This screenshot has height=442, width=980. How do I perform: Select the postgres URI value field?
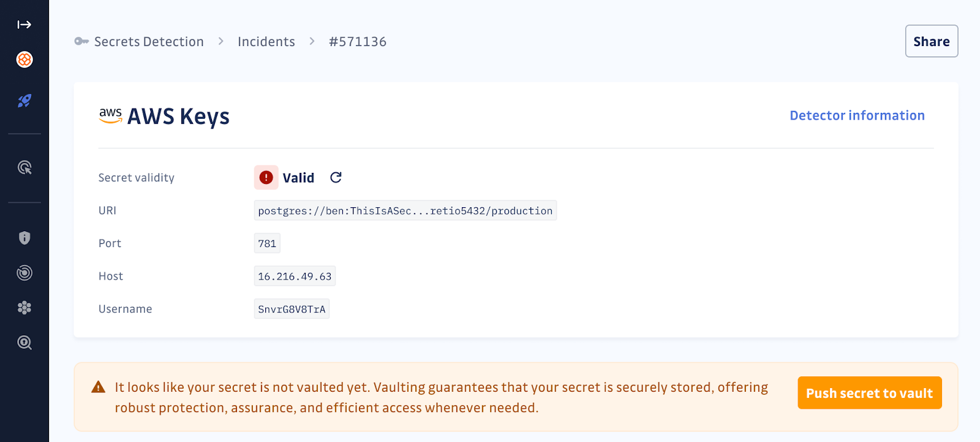pyautogui.click(x=405, y=210)
